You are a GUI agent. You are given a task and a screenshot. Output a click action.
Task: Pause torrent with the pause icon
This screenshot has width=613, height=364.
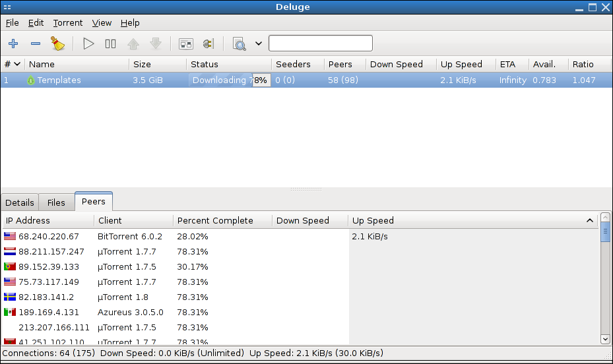pos(110,44)
